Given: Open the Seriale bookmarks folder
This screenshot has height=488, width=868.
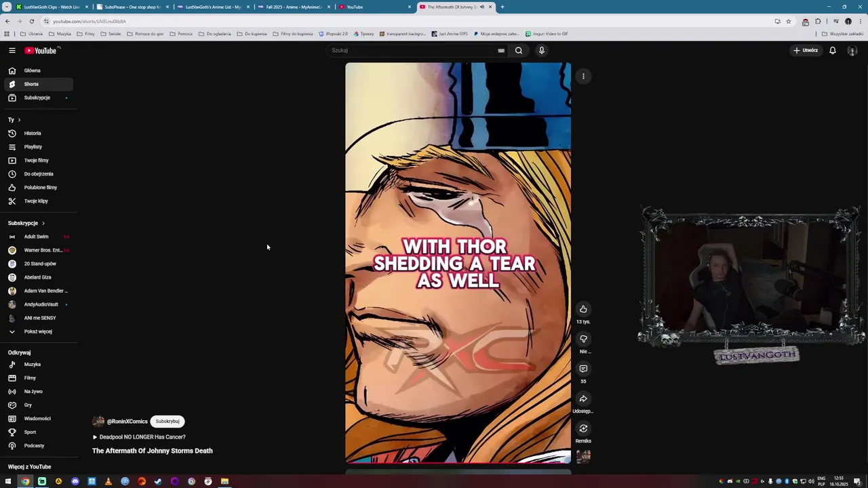Looking at the screenshot, I should pos(111,33).
